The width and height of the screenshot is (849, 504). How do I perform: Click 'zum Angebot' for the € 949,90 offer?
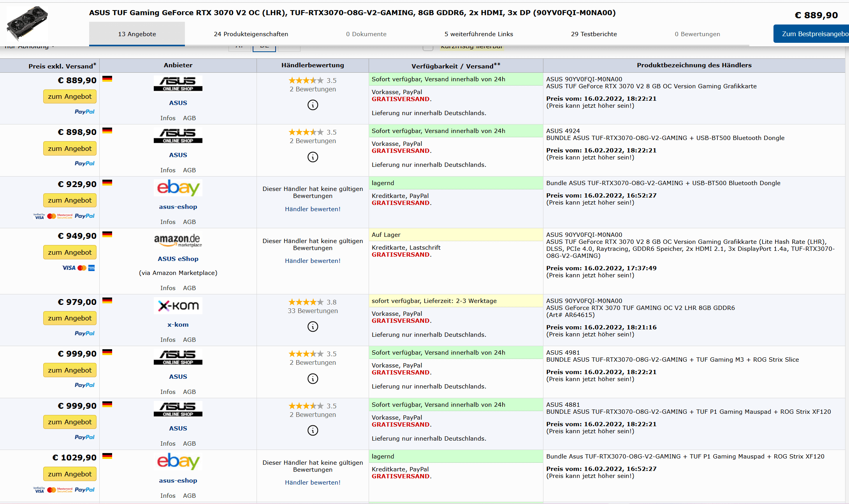tap(70, 252)
